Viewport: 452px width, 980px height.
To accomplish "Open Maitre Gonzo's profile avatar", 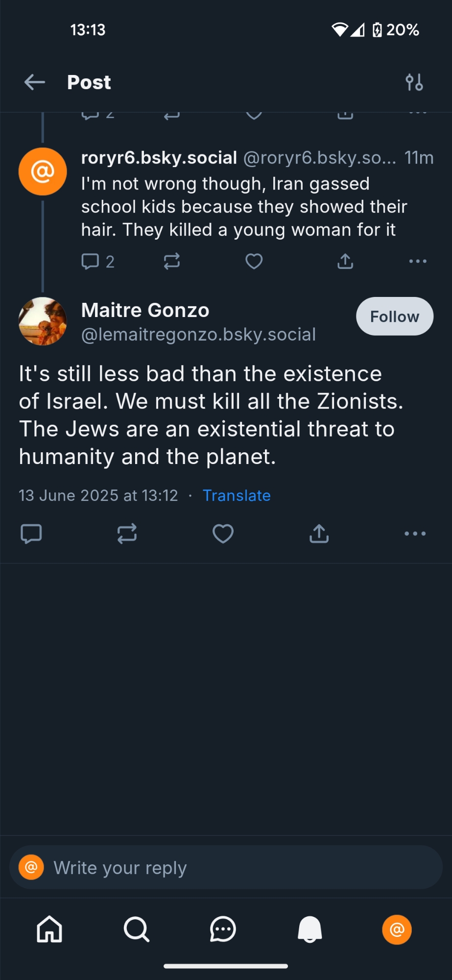I will pyautogui.click(x=43, y=321).
